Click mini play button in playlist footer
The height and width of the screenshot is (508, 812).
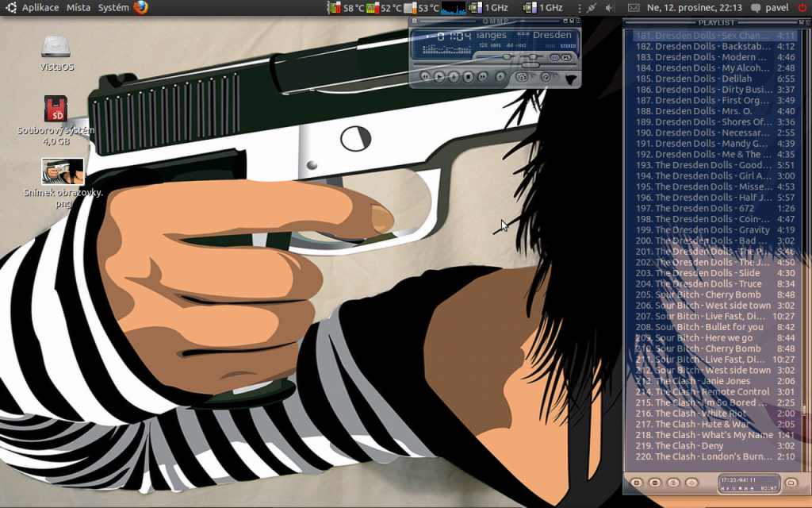tap(728, 489)
